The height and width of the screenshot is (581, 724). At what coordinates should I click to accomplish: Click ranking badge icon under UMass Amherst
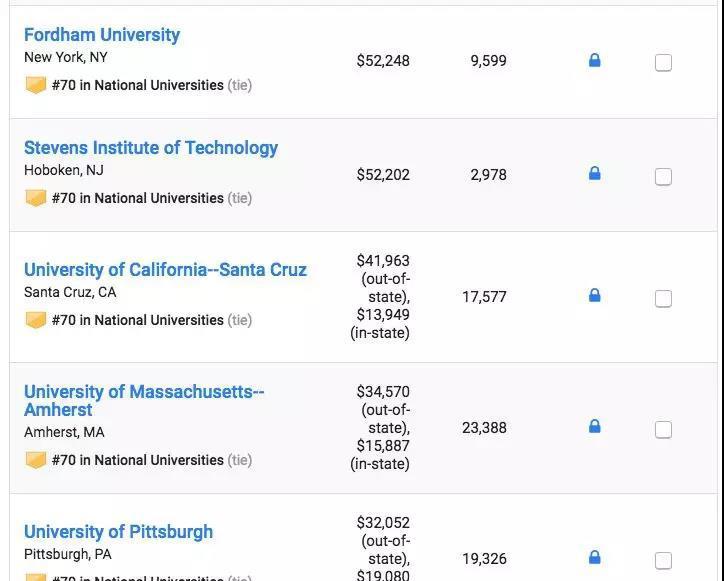[36, 460]
